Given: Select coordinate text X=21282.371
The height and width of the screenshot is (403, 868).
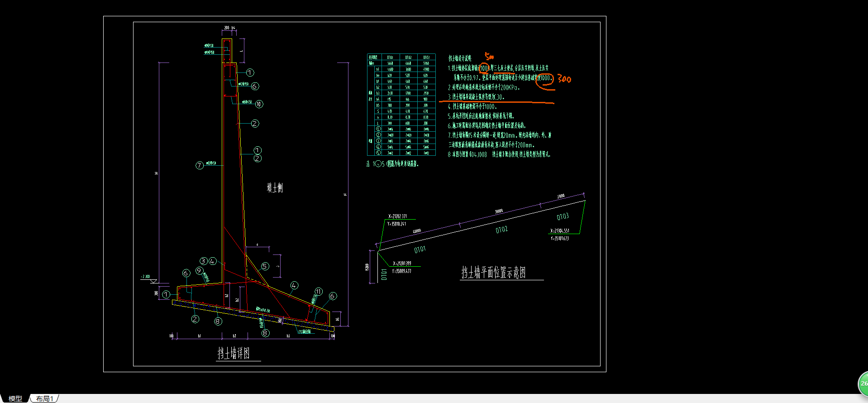Looking at the screenshot, I should point(397,216).
